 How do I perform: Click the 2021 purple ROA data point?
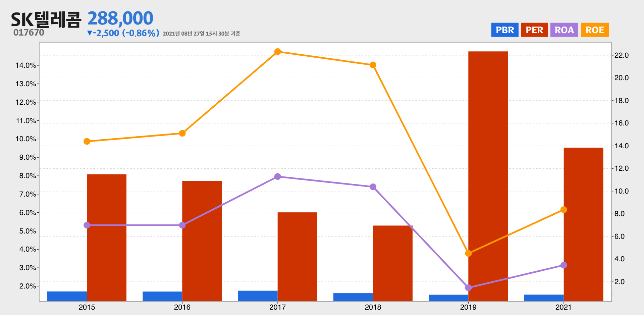click(564, 265)
